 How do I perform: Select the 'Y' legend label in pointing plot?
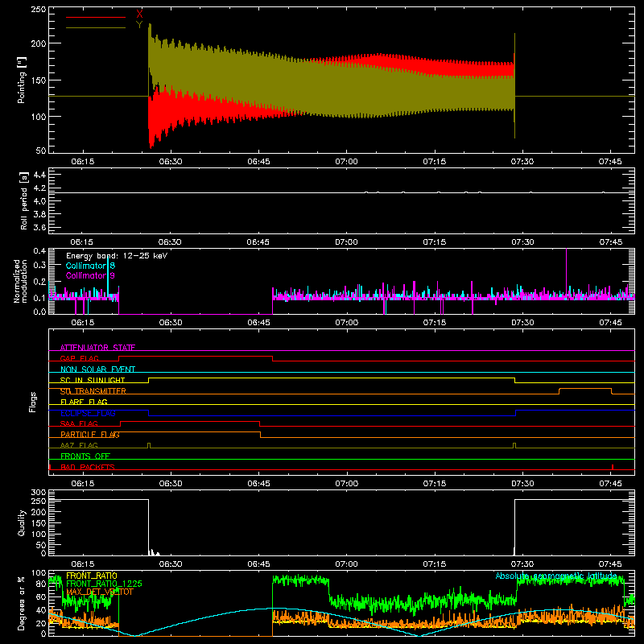(x=139, y=25)
